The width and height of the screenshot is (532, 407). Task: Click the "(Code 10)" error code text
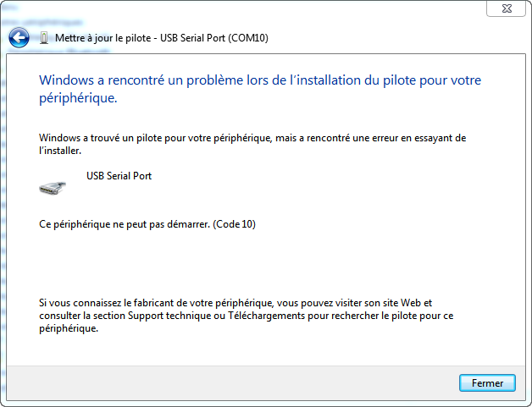(x=235, y=224)
